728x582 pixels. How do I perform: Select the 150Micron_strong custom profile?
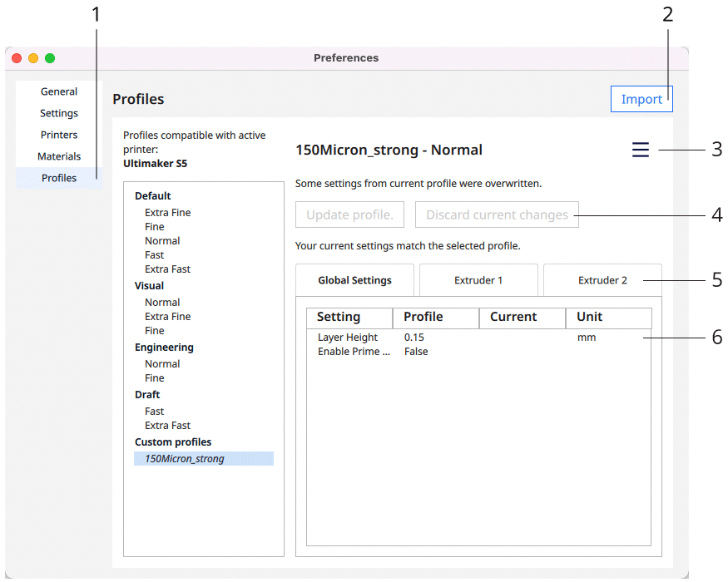click(185, 458)
